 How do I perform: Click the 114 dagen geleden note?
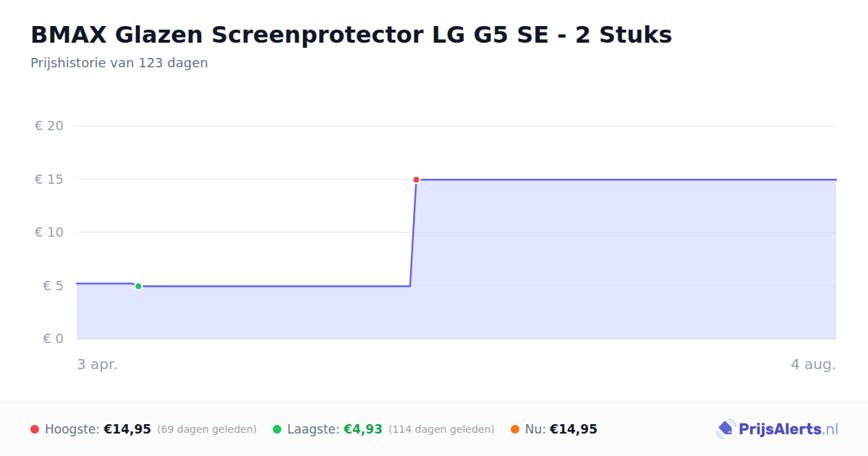tap(441, 429)
